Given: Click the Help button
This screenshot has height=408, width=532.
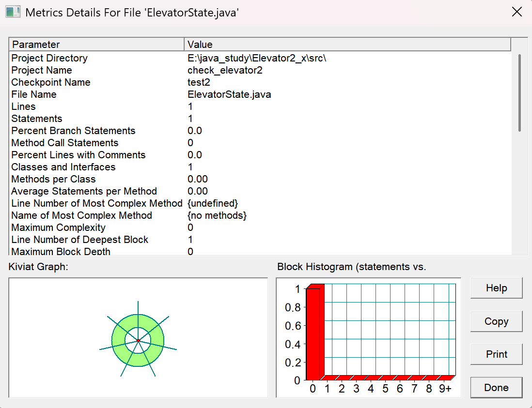Looking at the screenshot, I should (496, 288).
